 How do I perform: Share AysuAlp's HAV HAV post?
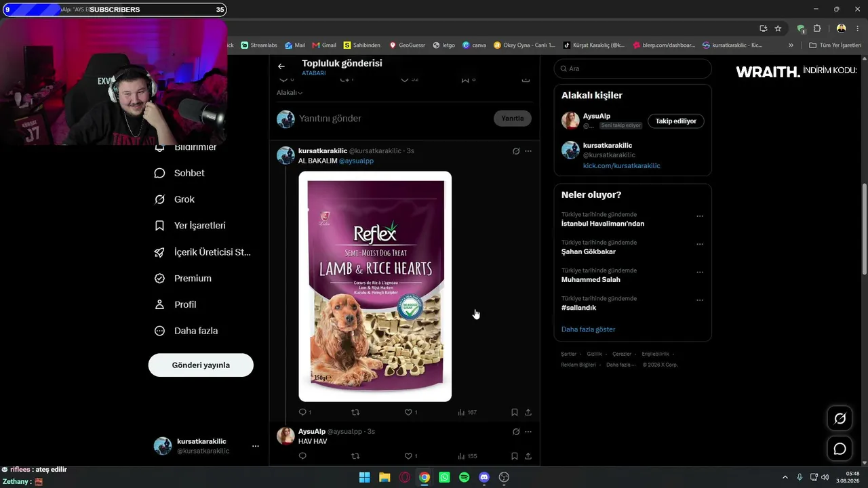point(528,456)
